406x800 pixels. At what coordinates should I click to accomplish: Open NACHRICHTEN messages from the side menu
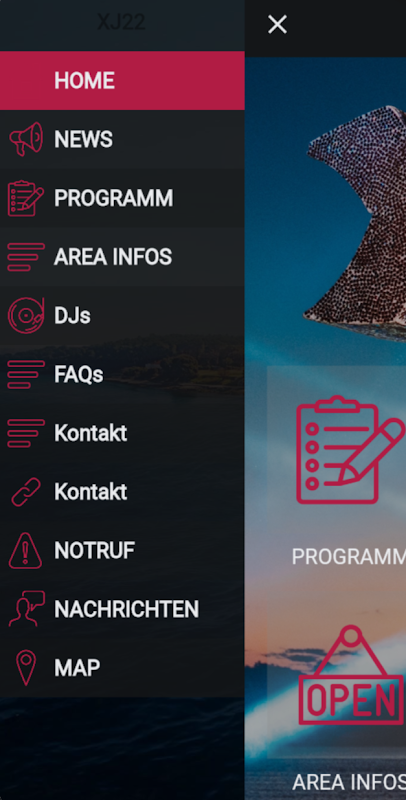point(122,609)
